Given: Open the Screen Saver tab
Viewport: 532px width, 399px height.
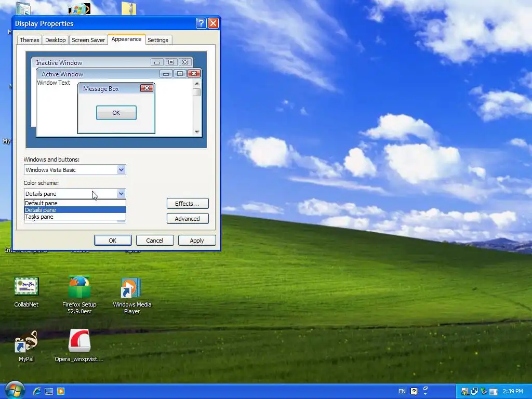Looking at the screenshot, I should tap(88, 40).
